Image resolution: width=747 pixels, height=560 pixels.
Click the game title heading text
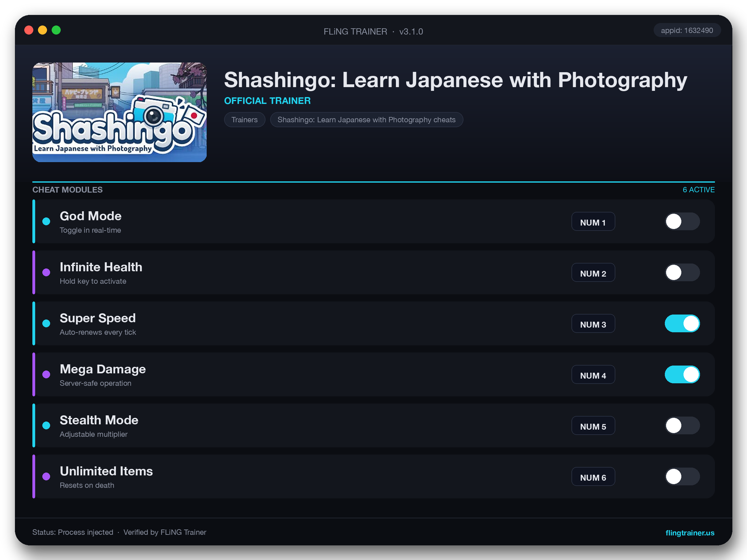click(x=456, y=80)
